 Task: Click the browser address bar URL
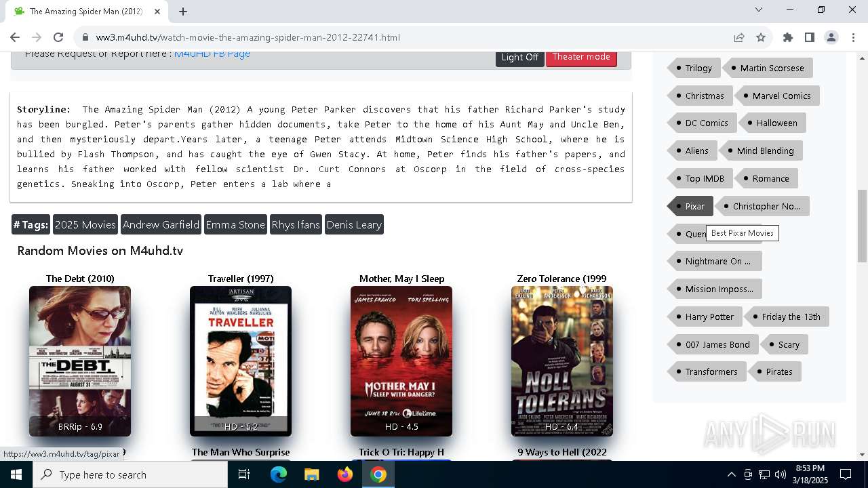tap(248, 37)
